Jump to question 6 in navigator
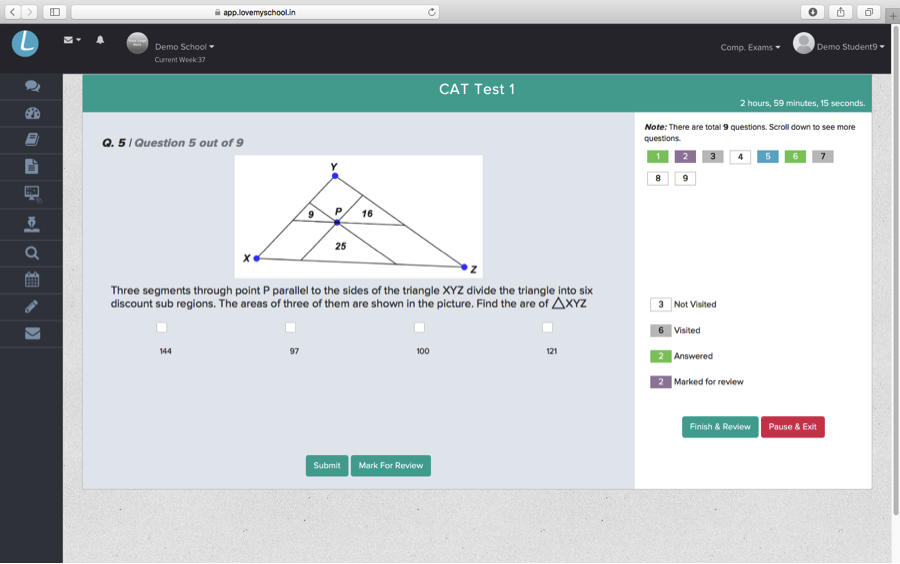The height and width of the screenshot is (564, 900). (x=796, y=156)
